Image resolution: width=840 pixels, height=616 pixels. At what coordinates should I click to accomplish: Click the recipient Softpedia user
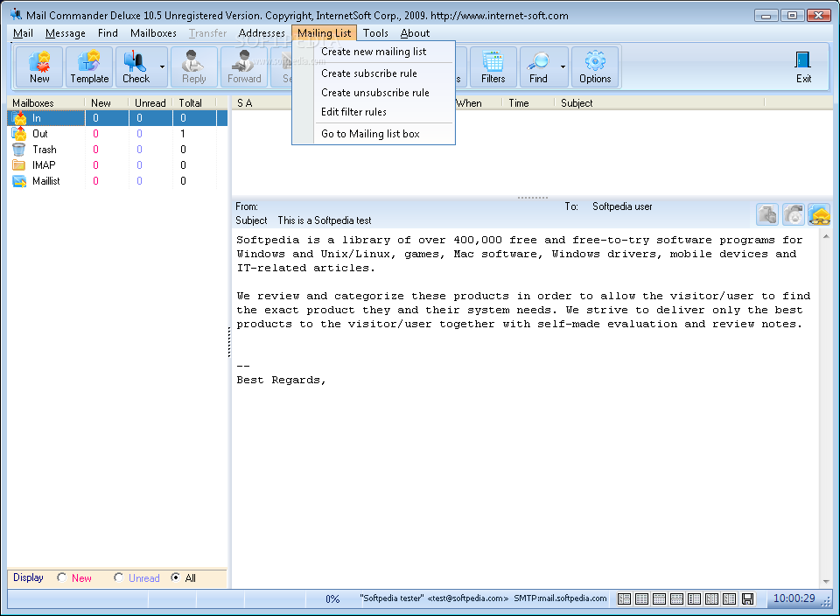tap(622, 206)
